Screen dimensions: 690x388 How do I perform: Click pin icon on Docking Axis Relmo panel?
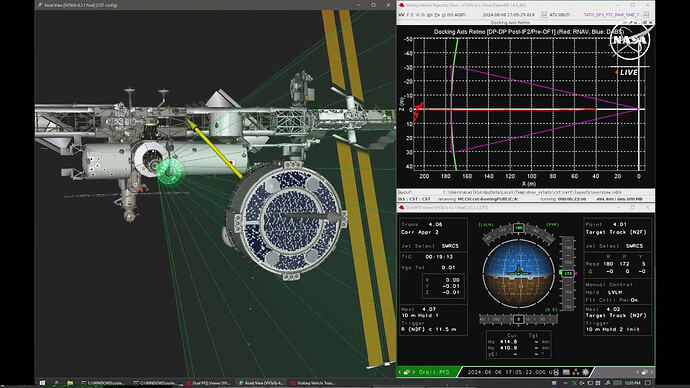pyautogui.click(x=630, y=22)
